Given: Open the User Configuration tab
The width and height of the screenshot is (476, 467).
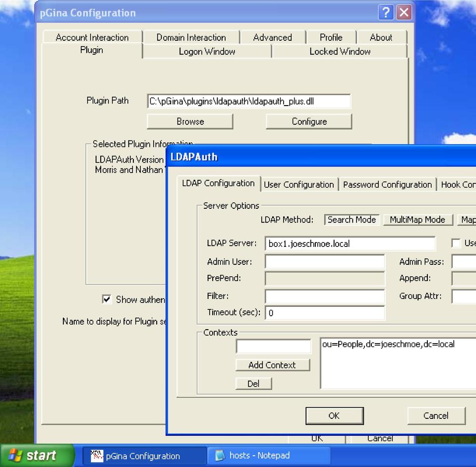Looking at the screenshot, I should [298, 184].
